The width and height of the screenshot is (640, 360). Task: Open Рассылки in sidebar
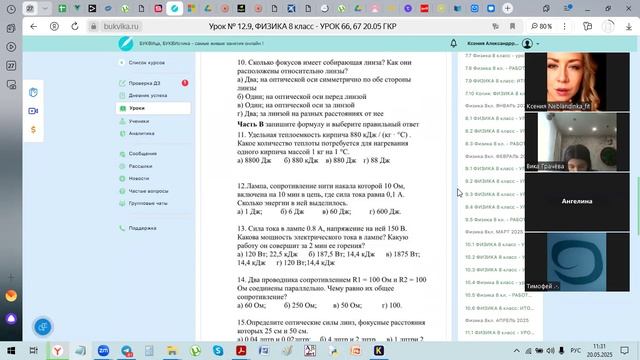(x=140, y=167)
